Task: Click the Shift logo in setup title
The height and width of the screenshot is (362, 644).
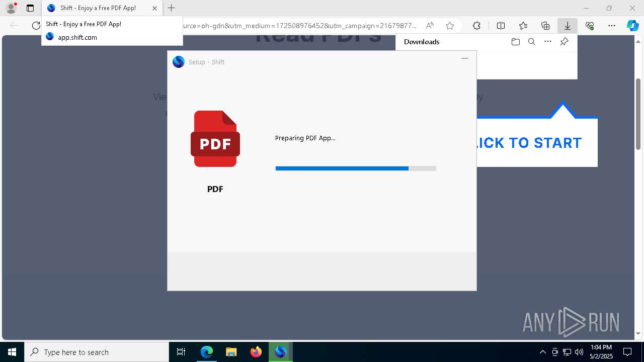Action: click(179, 62)
